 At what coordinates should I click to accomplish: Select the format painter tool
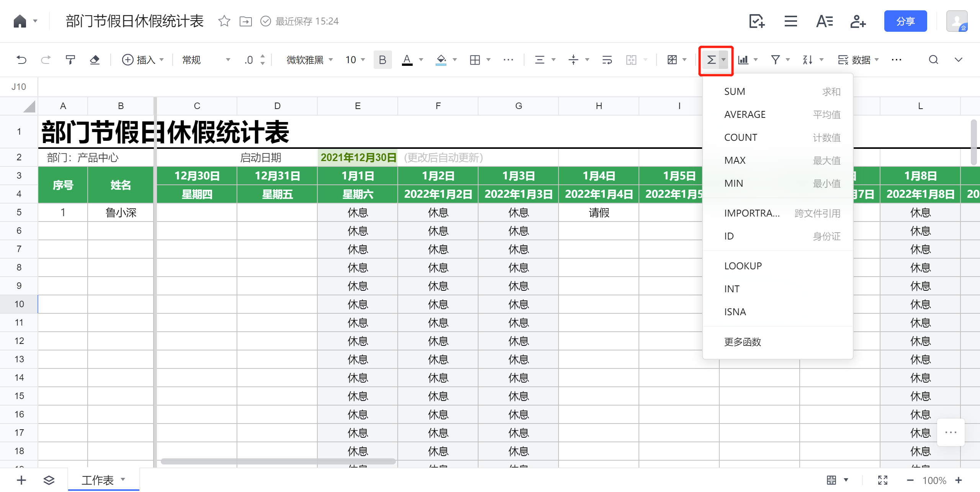70,60
